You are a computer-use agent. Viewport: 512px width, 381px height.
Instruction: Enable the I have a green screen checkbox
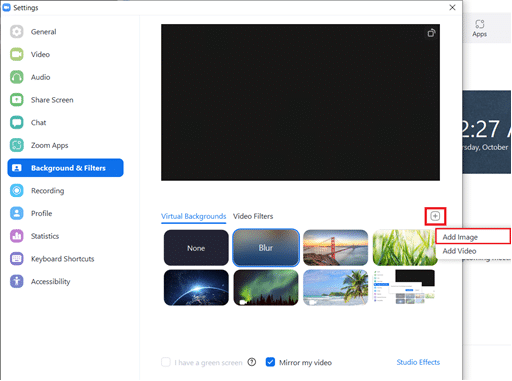166,362
